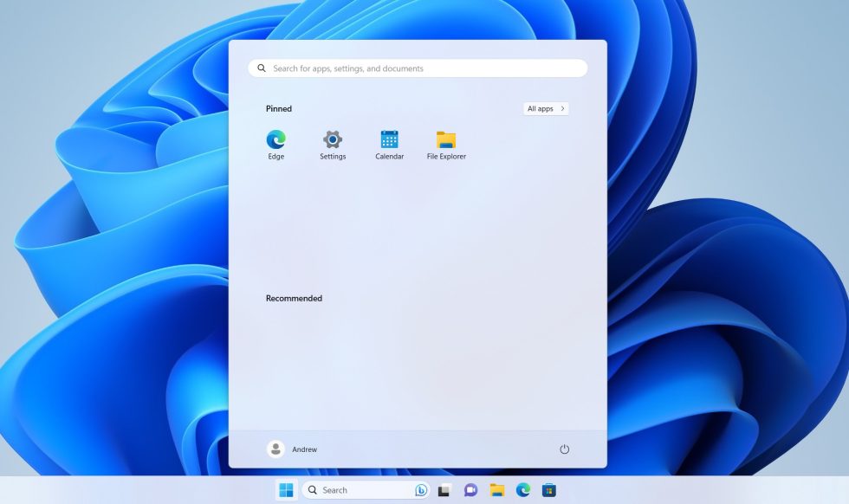Open the Calendar app from Pinned section
The width and height of the screenshot is (849, 504).
(x=389, y=140)
